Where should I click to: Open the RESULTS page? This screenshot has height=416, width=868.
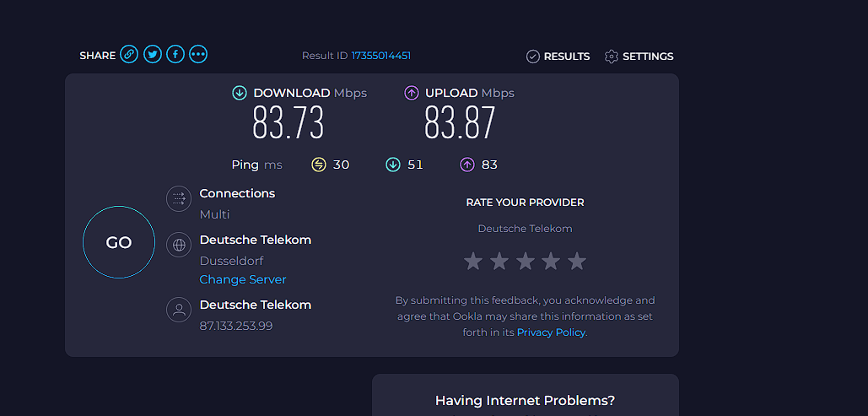[558, 57]
